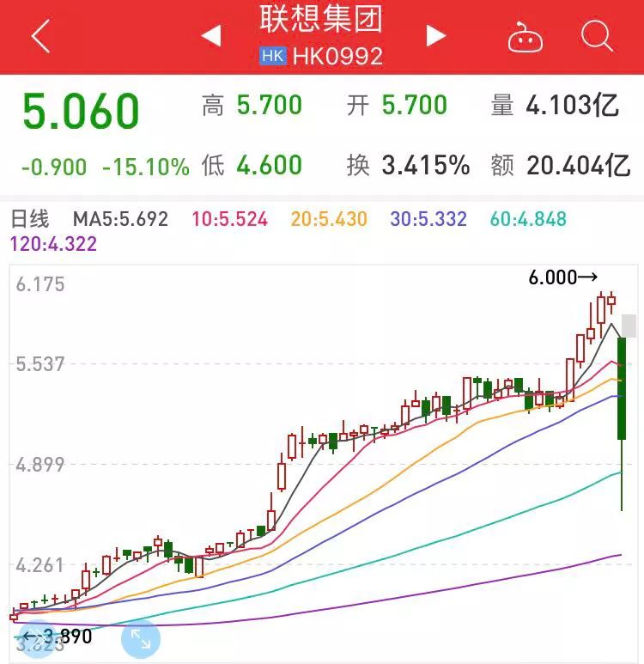Expand chart to fullscreen via round arrows icon
This screenshot has width=644, height=664.
point(140,638)
